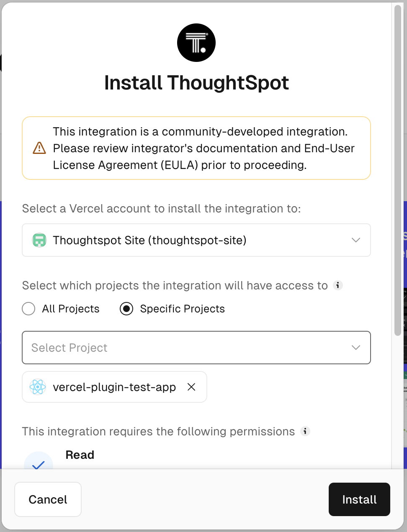Click the info icon beside project access text
Image resolution: width=407 pixels, height=532 pixels.
coord(338,285)
